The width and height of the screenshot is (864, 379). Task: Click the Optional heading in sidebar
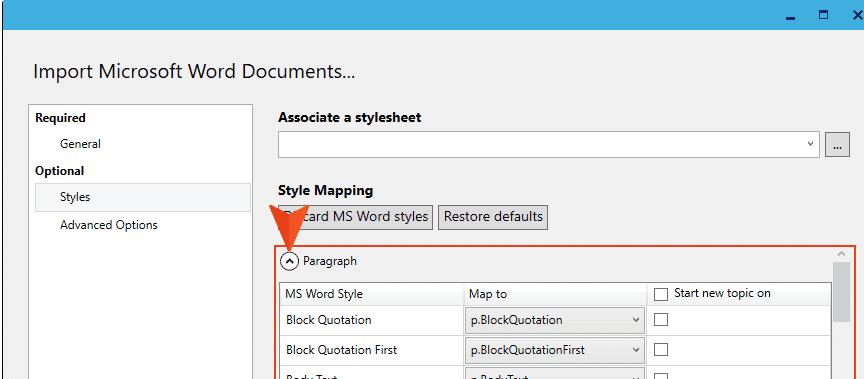[x=60, y=171]
